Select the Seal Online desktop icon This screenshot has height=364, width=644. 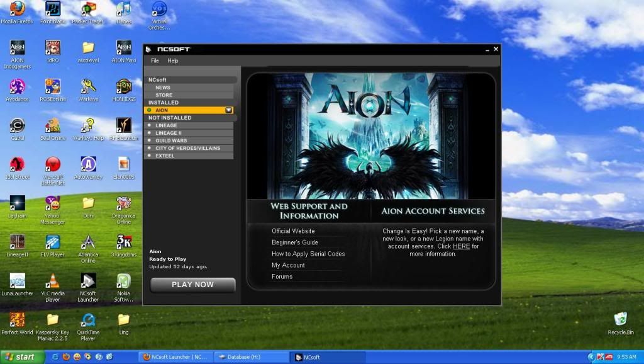53,129
